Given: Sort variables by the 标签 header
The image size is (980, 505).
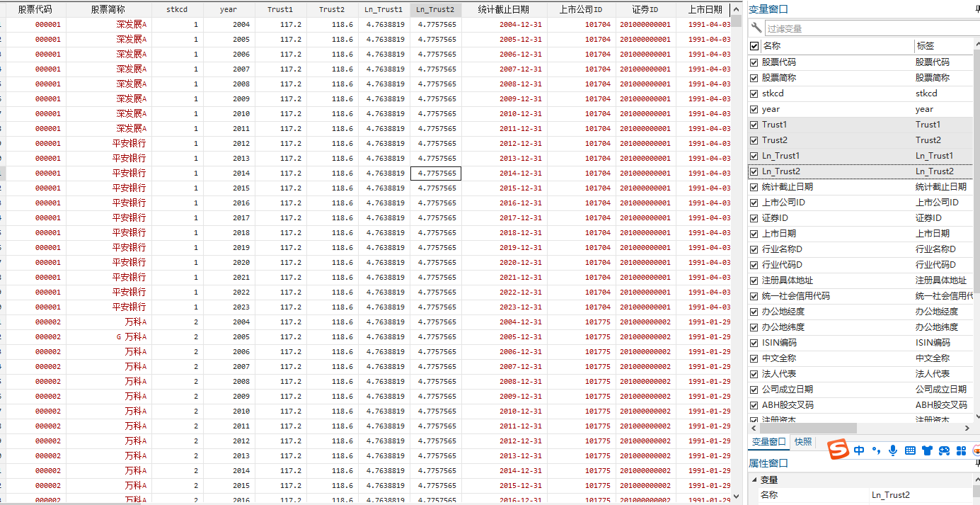Looking at the screenshot, I should click(x=943, y=46).
